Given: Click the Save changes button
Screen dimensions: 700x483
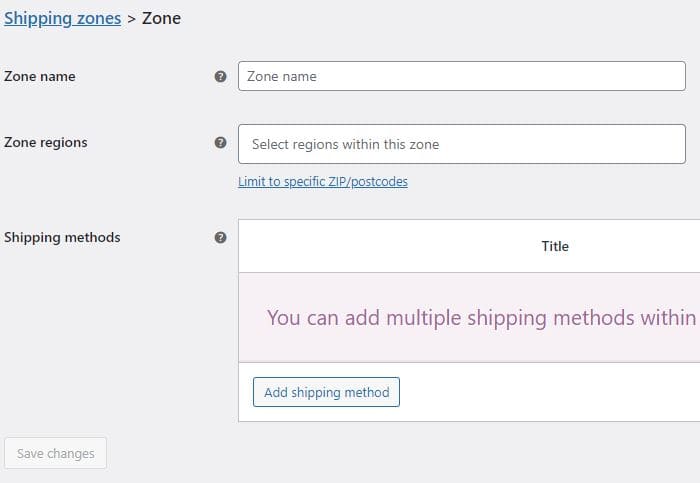Looking at the screenshot, I should (55, 453).
